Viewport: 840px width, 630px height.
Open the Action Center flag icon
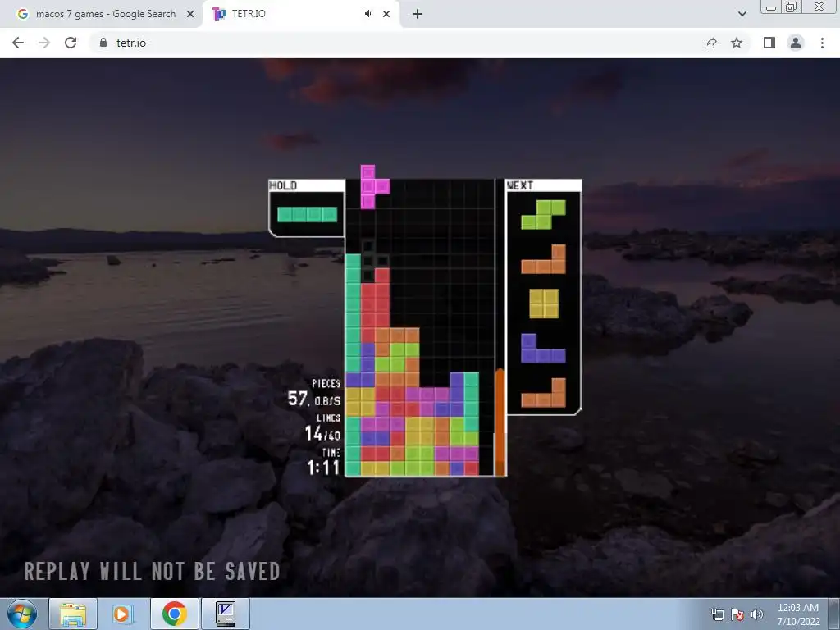(737, 614)
